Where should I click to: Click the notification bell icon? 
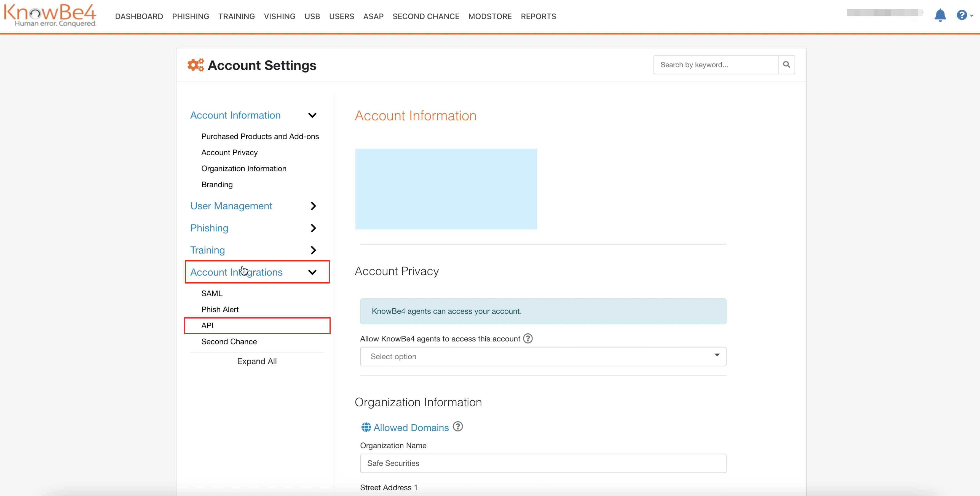(940, 16)
